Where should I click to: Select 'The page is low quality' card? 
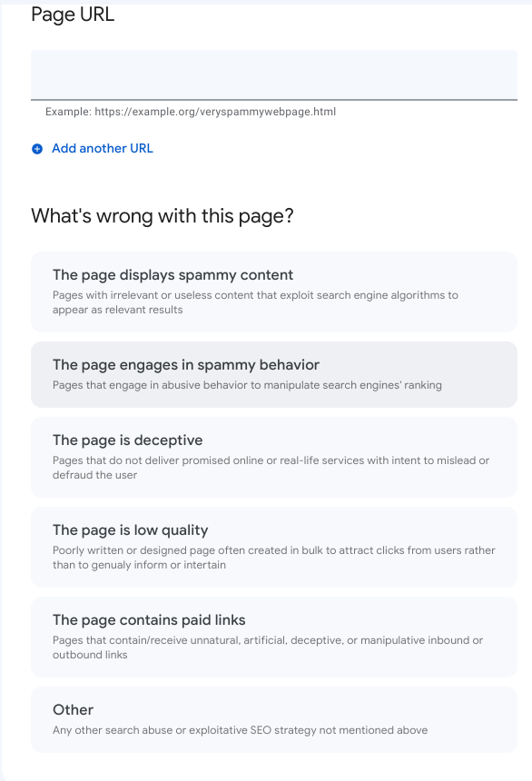[274, 547]
